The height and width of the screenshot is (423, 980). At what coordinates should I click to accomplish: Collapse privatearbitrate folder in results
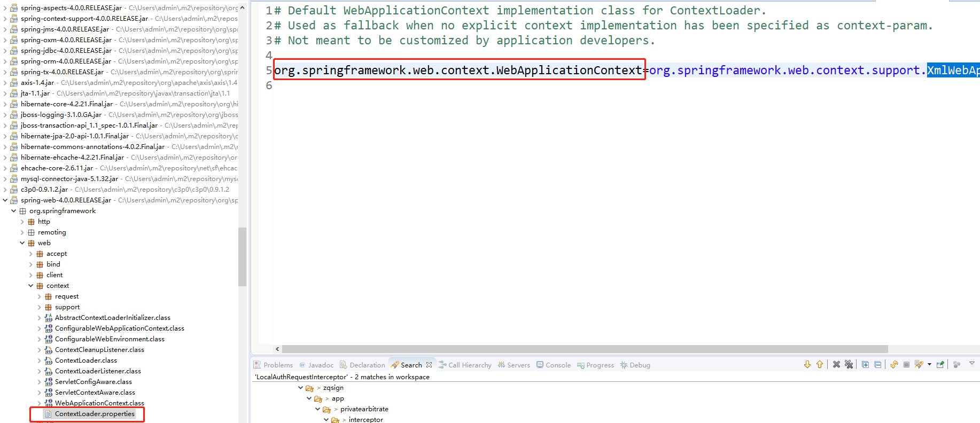[x=317, y=409]
